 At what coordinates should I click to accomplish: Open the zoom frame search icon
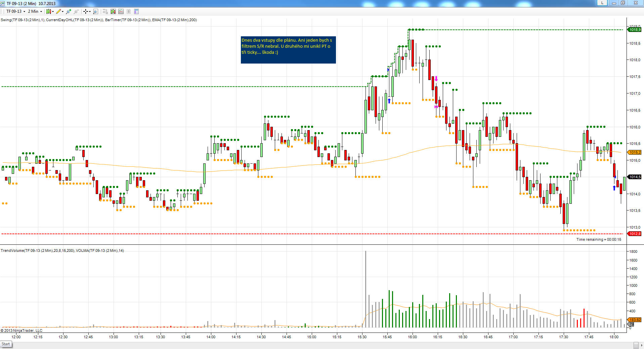(95, 11)
